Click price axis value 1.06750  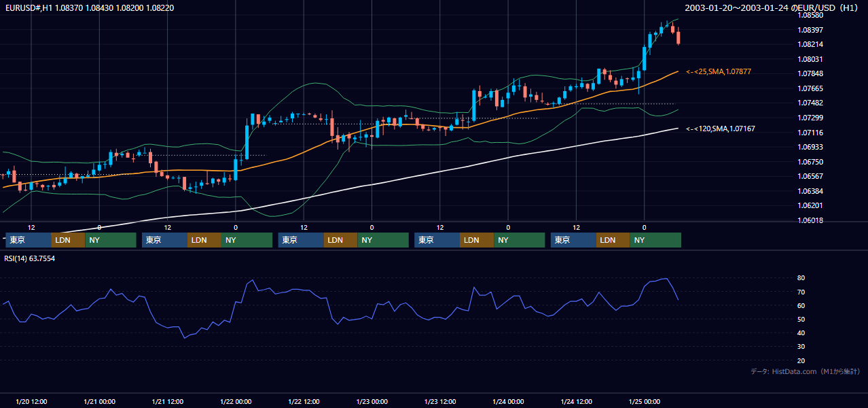[x=810, y=162]
